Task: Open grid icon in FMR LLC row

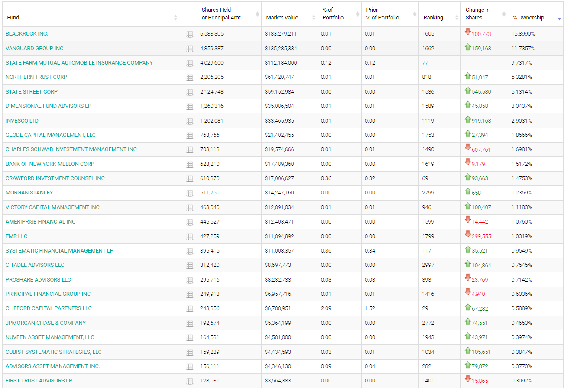Action: coord(189,236)
